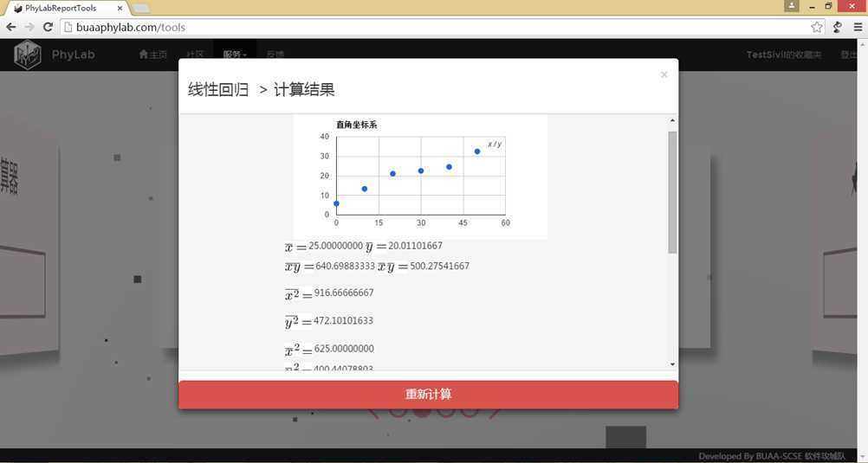The height and width of the screenshot is (463, 868).
Task: Click the chart title 直角坐标系
Action: point(357,125)
